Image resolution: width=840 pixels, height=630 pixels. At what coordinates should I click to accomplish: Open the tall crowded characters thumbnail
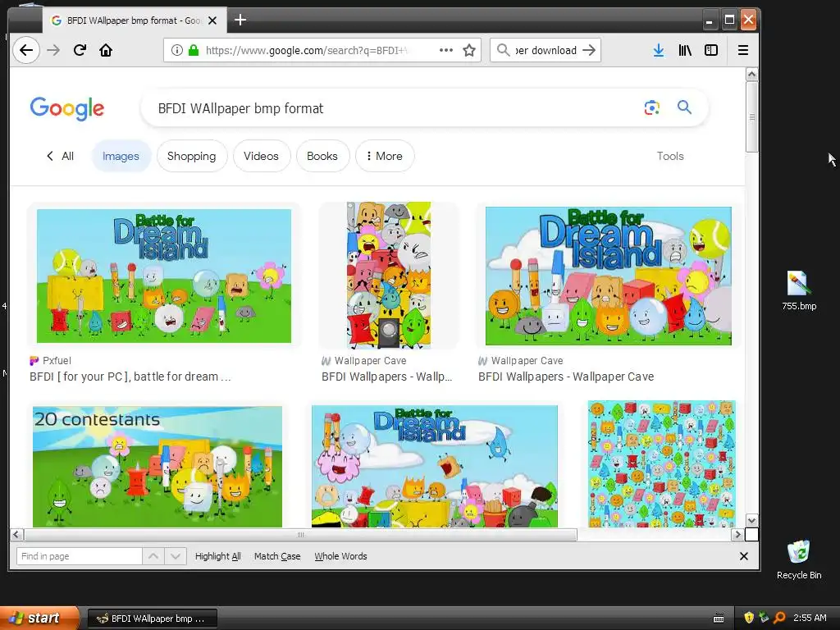click(388, 276)
